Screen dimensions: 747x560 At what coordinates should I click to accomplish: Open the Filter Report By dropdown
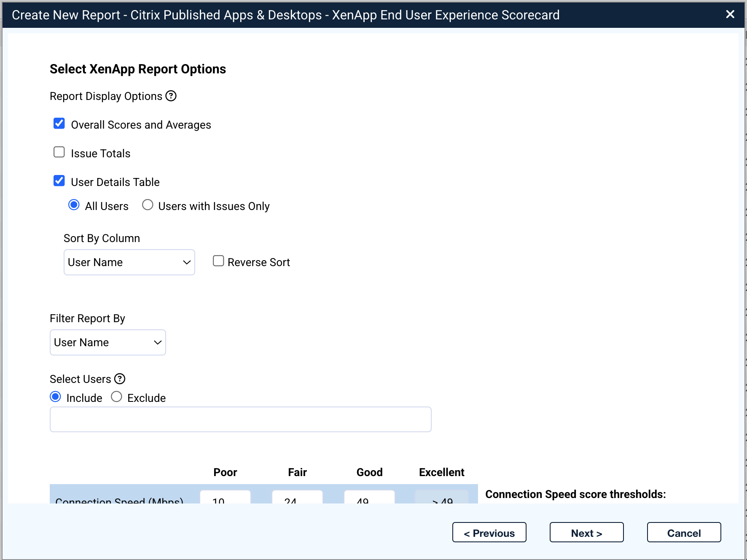tap(108, 342)
